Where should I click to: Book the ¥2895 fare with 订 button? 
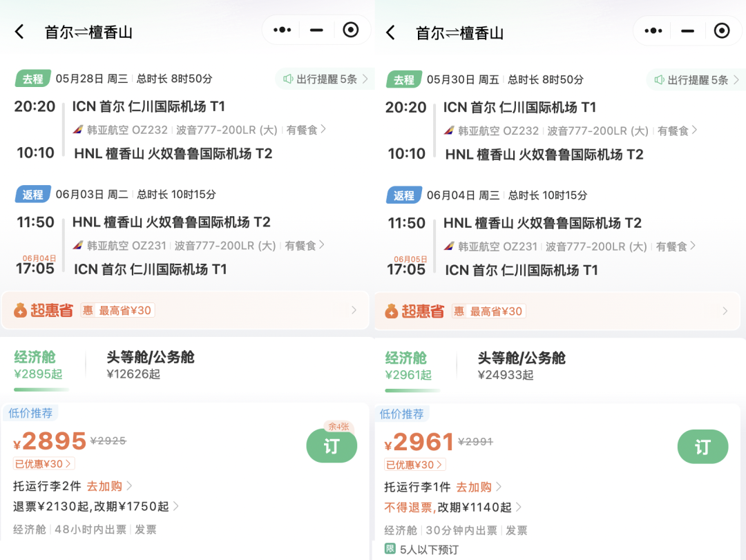pyautogui.click(x=332, y=446)
